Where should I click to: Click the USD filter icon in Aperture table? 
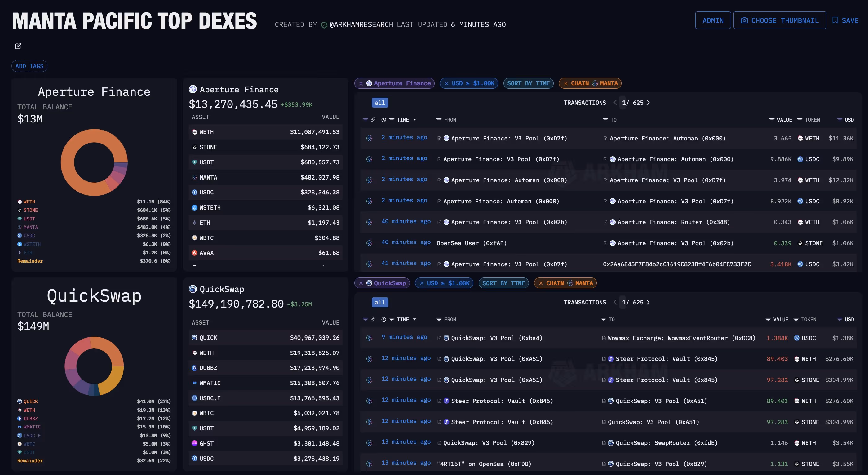839,120
